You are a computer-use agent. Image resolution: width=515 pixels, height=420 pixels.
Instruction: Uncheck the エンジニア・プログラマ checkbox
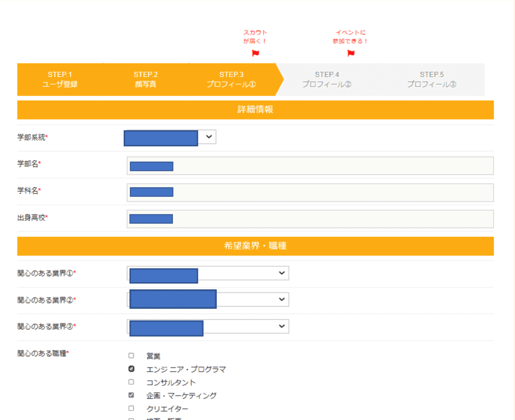131,369
